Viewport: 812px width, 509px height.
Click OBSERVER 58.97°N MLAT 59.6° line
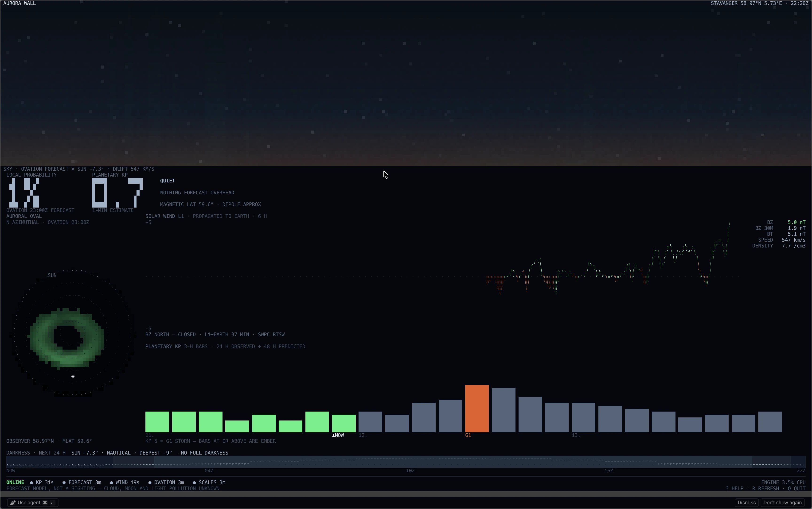pyautogui.click(x=49, y=441)
